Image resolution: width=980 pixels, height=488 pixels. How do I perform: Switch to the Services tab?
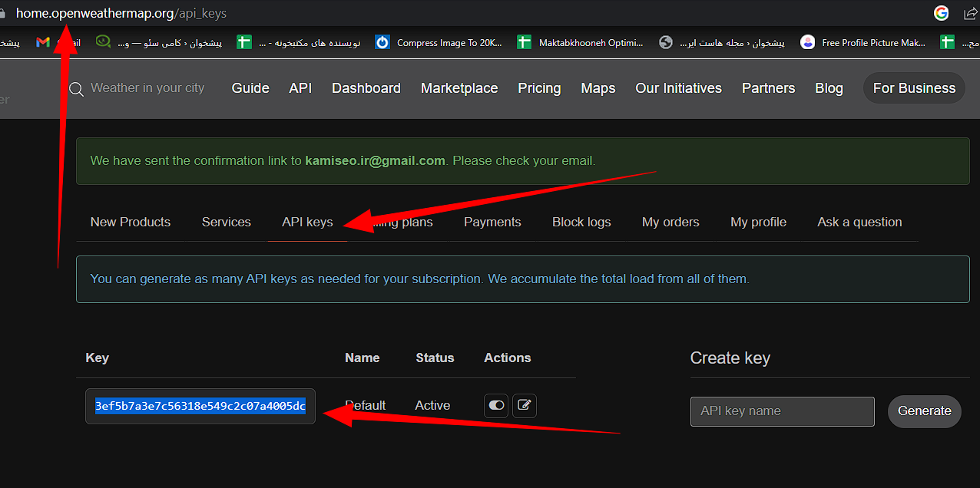pyautogui.click(x=227, y=222)
